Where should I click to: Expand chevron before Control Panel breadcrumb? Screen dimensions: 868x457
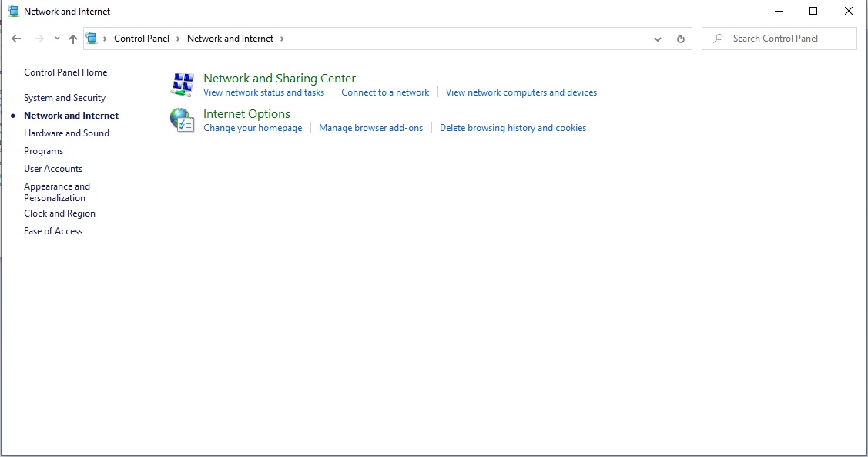(x=105, y=39)
